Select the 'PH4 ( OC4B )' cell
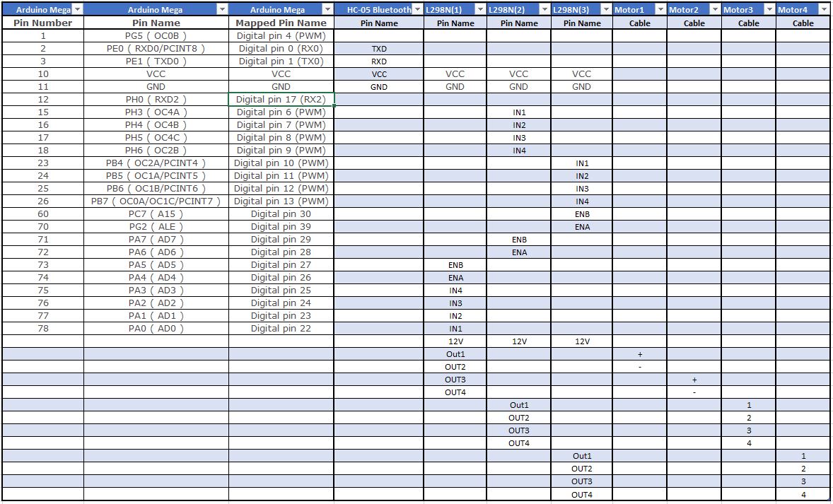The image size is (833, 504). tap(156, 125)
